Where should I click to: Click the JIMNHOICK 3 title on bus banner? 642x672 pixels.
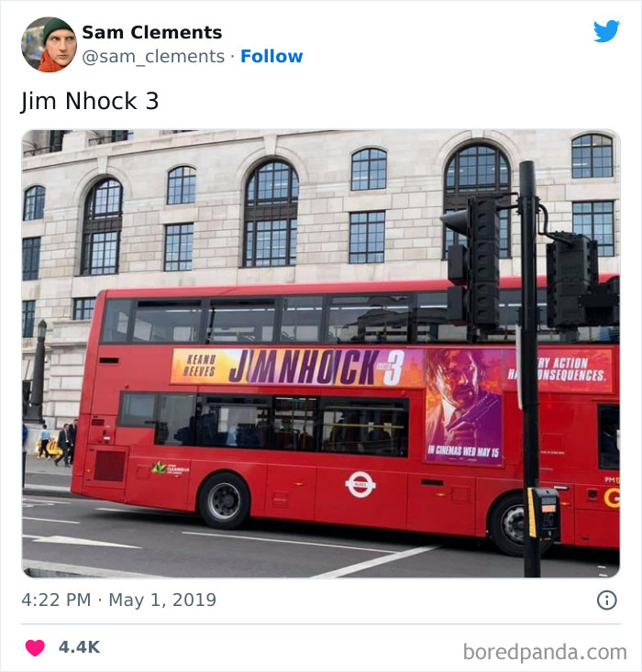(x=317, y=367)
